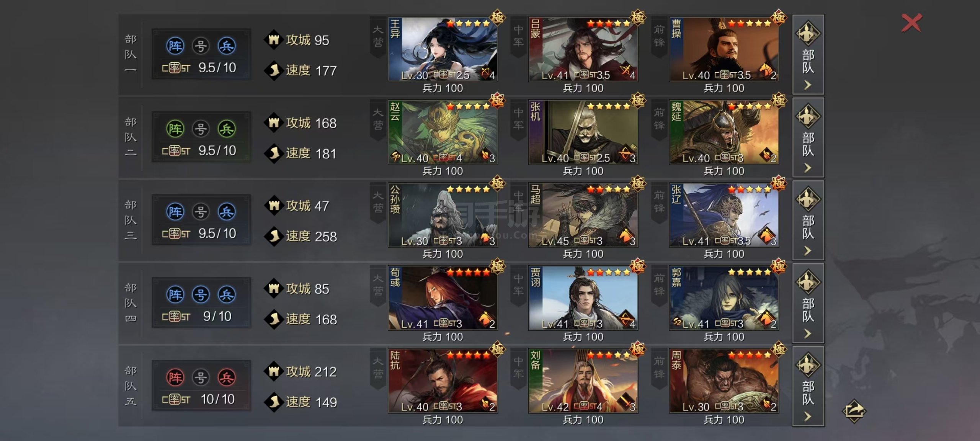
Task: Open the 部队 arrow button for troop five
Action: click(808, 386)
